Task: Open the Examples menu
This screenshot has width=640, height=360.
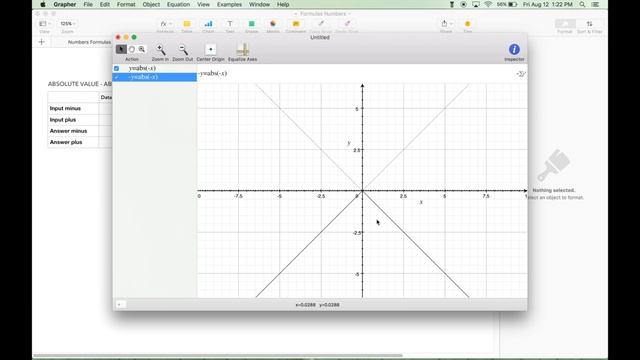Action: pyautogui.click(x=229, y=4)
